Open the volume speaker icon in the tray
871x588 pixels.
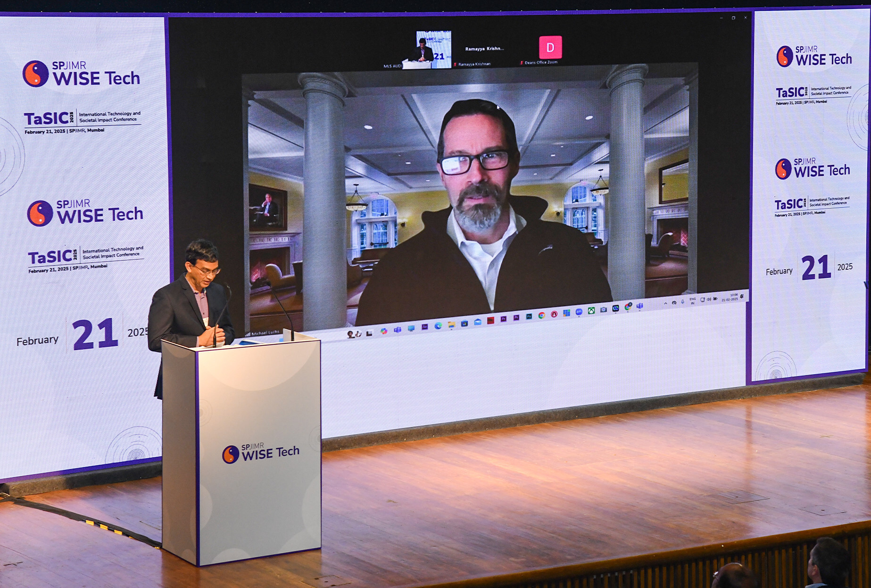point(709,299)
